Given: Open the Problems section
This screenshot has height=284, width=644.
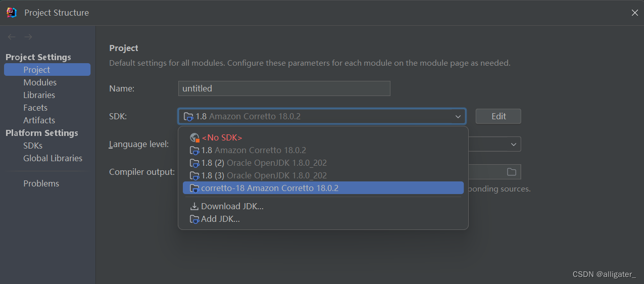Looking at the screenshot, I should pyautogui.click(x=41, y=183).
